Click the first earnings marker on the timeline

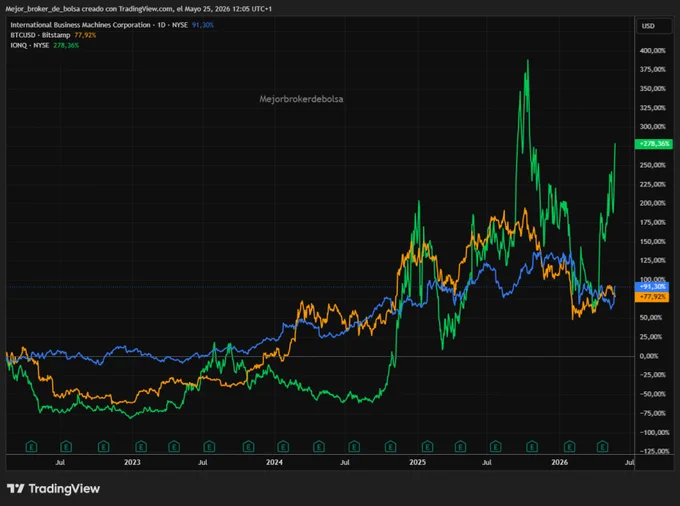pyautogui.click(x=31, y=446)
